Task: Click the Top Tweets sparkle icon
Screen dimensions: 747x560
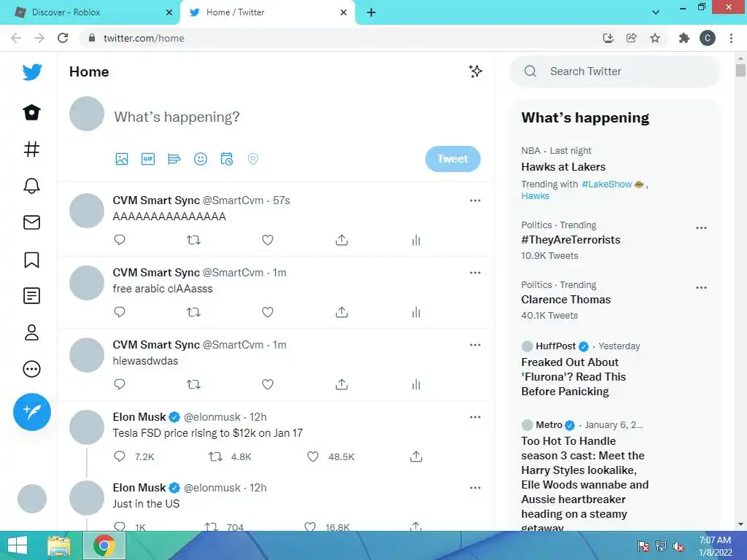Action: 475,71
